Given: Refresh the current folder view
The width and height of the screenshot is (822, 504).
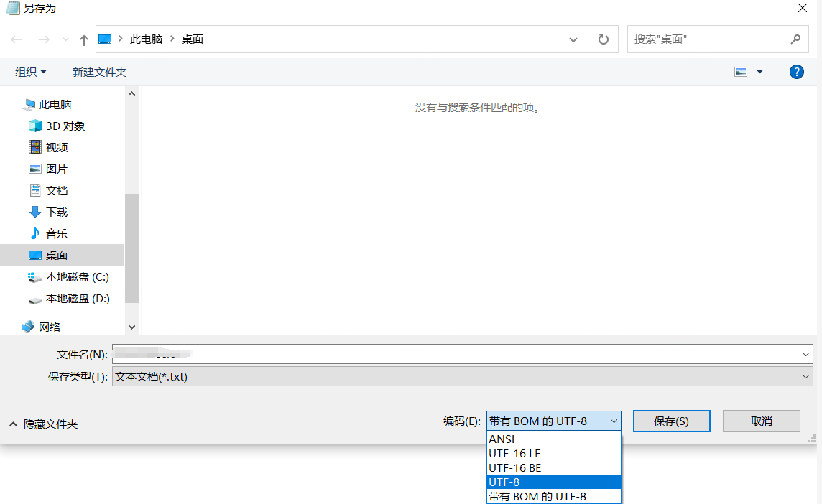Looking at the screenshot, I should pyautogui.click(x=604, y=39).
